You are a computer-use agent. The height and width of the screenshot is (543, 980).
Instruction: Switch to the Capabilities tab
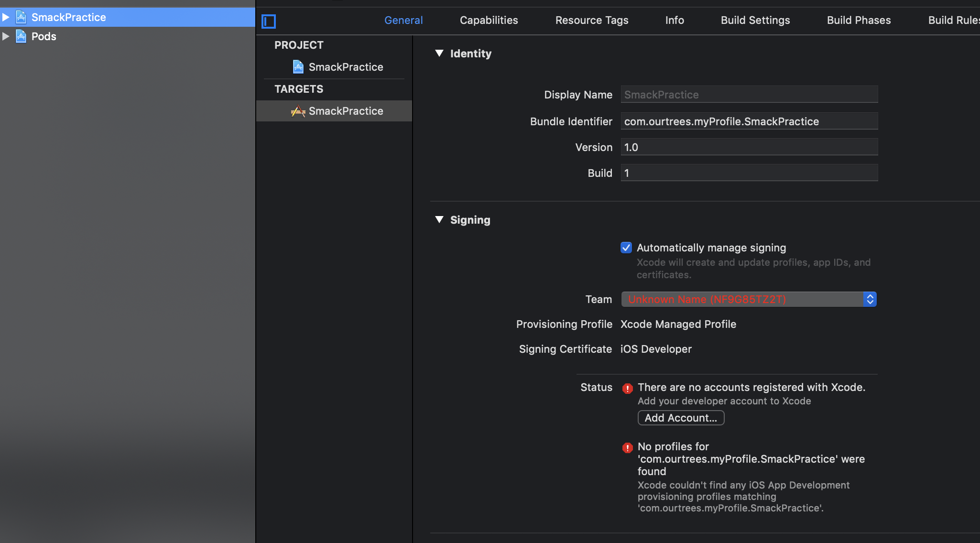tap(489, 20)
